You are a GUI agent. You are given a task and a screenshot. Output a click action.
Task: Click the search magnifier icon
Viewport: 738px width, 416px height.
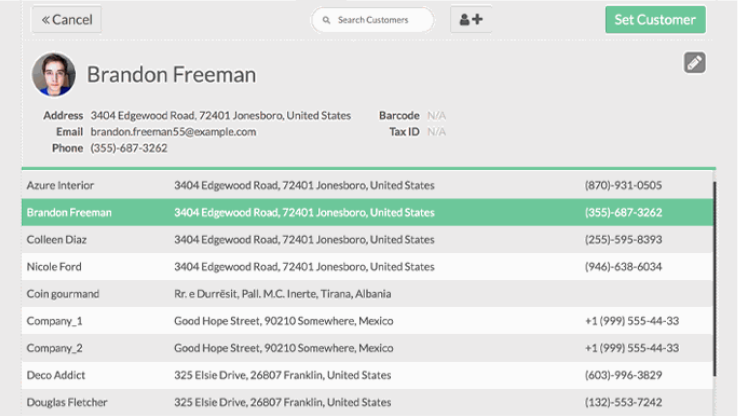click(325, 19)
